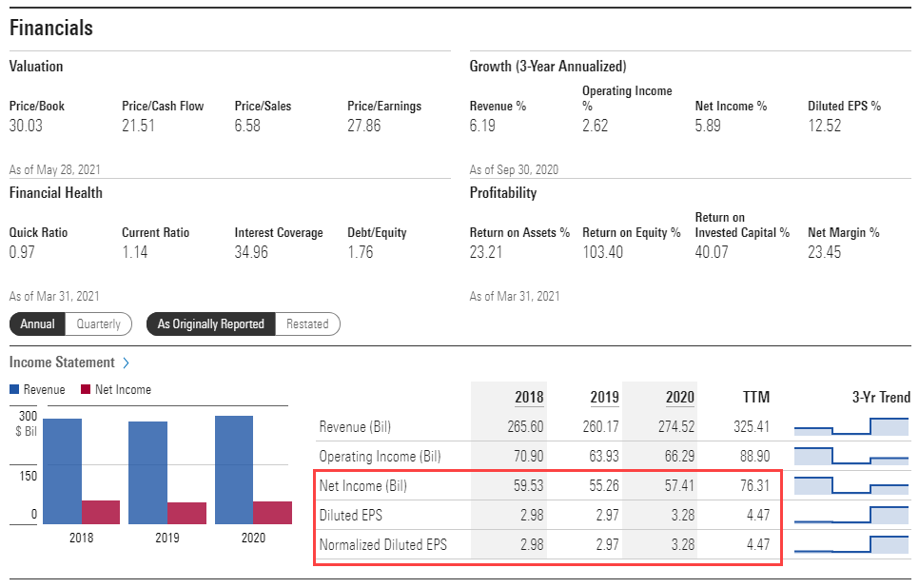Click the Diluted EPS trend sparkline
The image size is (919, 588).
point(851,515)
